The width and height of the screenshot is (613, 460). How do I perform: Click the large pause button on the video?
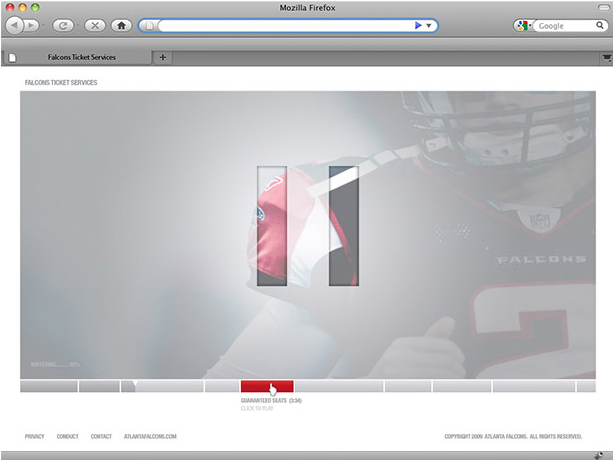(x=308, y=226)
